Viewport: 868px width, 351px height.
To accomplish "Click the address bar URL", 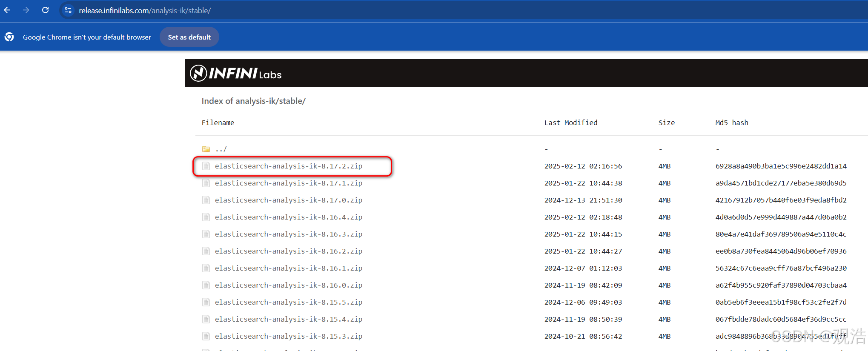I will point(145,11).
